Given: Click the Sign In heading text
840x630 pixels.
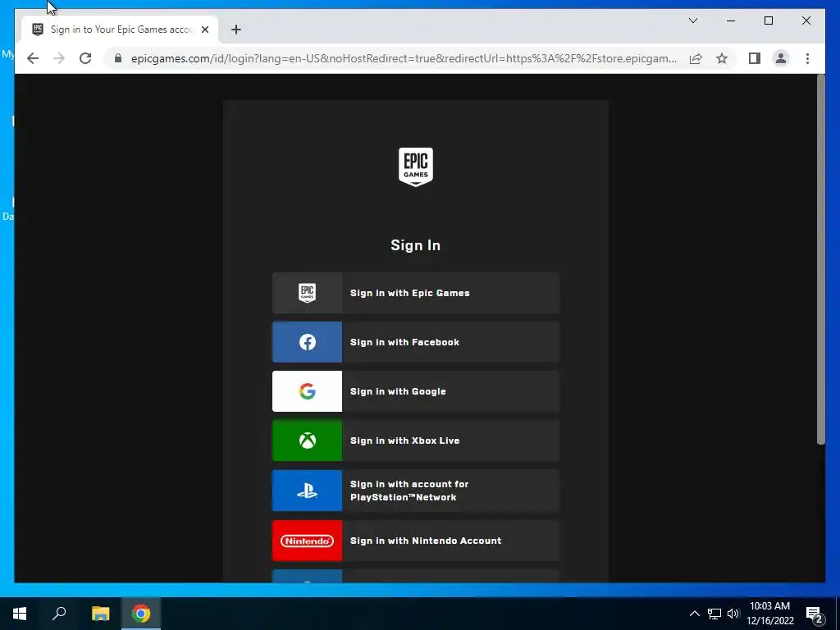Looking at the screenshot, I should 416,245.
